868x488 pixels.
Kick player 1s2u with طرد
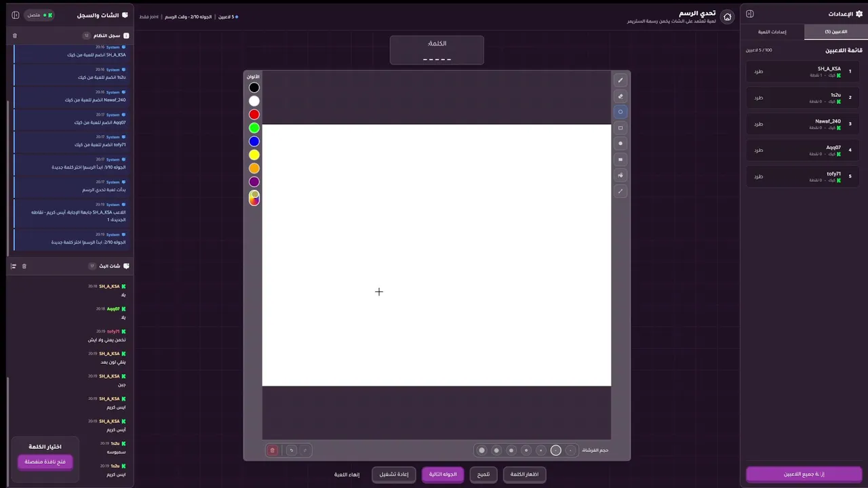tap(758, 98)
